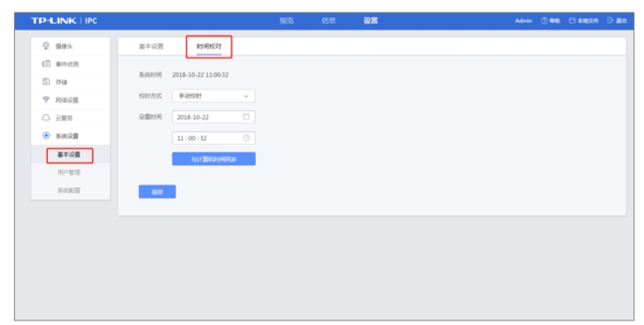Click the 帮助 help link
The image size is (644, 325).
click(x=555, y=20)
